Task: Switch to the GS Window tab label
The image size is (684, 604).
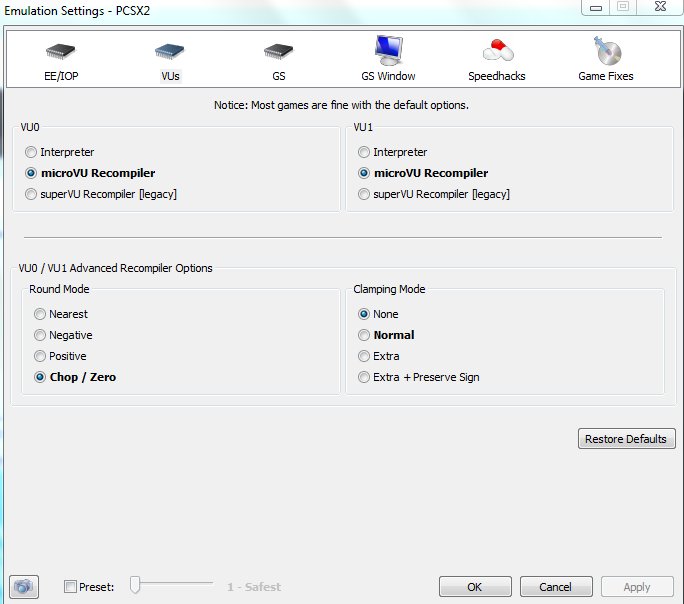Action: [388, 76]
